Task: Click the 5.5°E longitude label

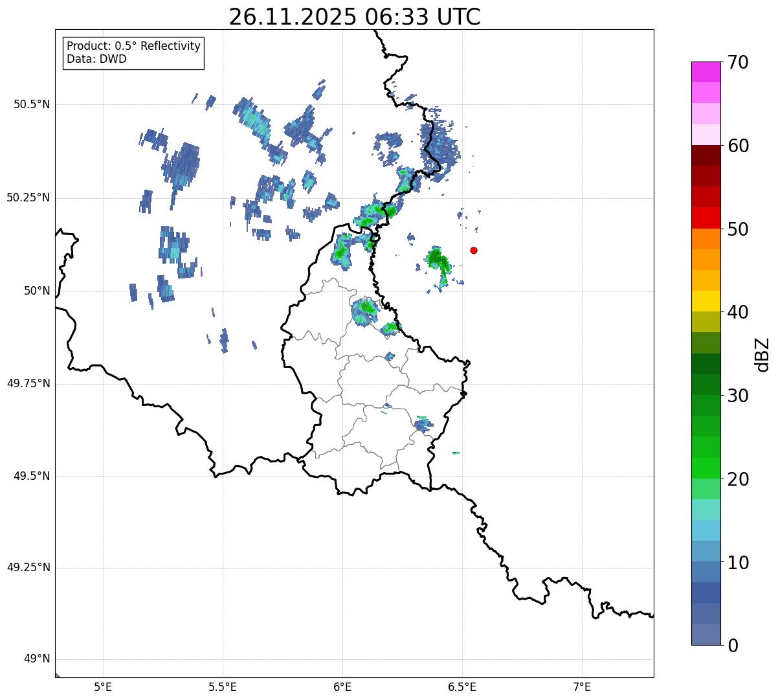Action: [223, 687]
